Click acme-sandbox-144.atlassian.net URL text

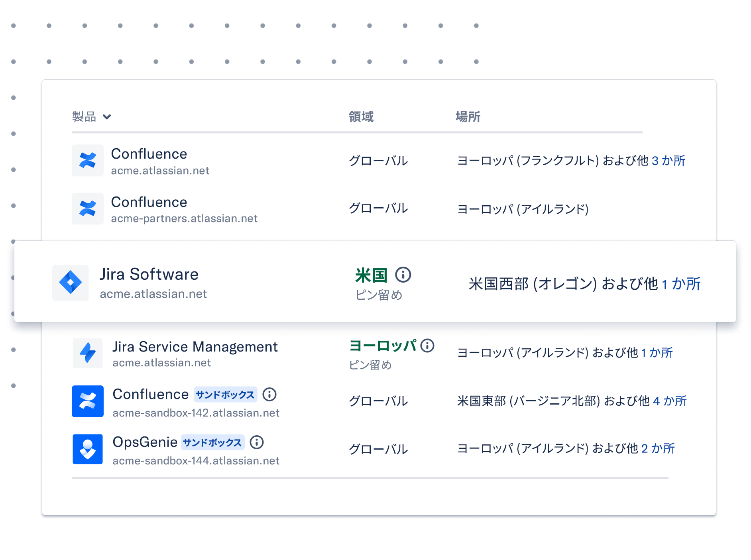[x=196, y=461]
